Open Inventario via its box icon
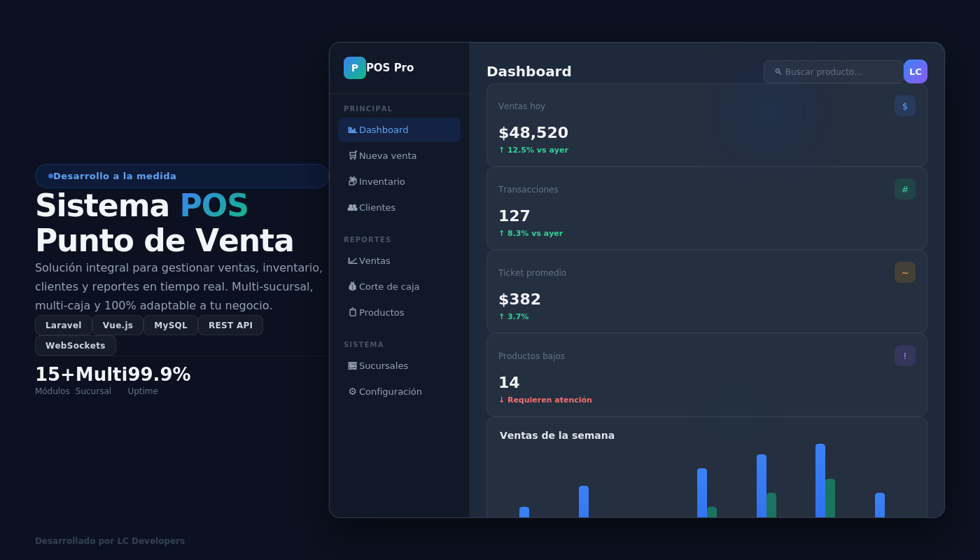 coord(352,181)
